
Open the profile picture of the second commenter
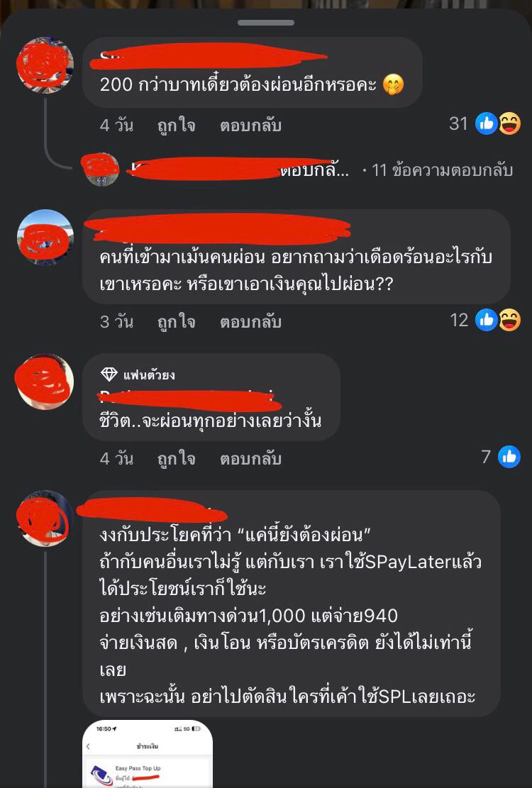click(x=45, y=237)
